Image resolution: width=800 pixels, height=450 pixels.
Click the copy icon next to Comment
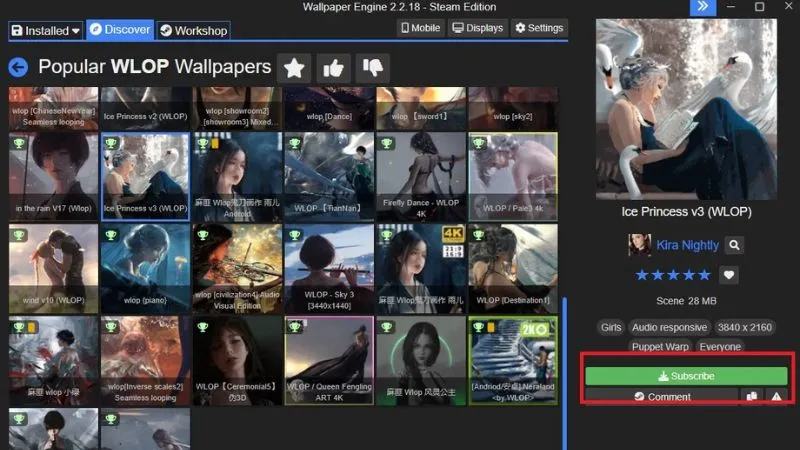tap(752, 396)
